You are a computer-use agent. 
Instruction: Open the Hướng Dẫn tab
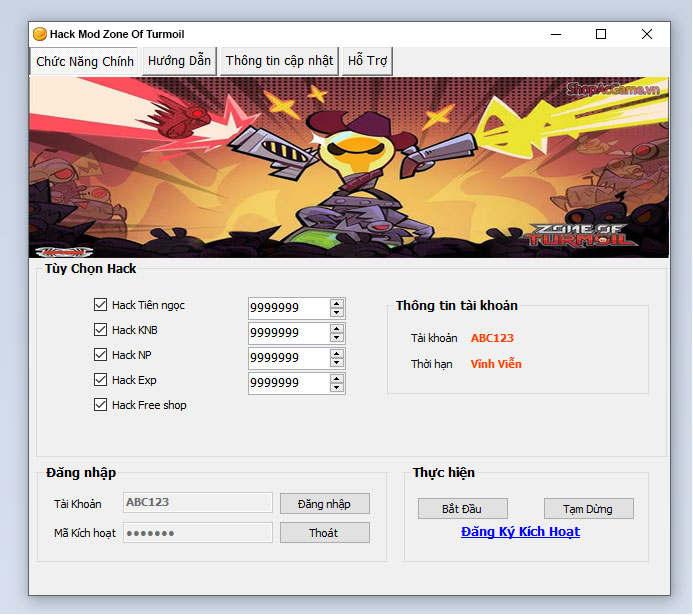tap(179, 61)
